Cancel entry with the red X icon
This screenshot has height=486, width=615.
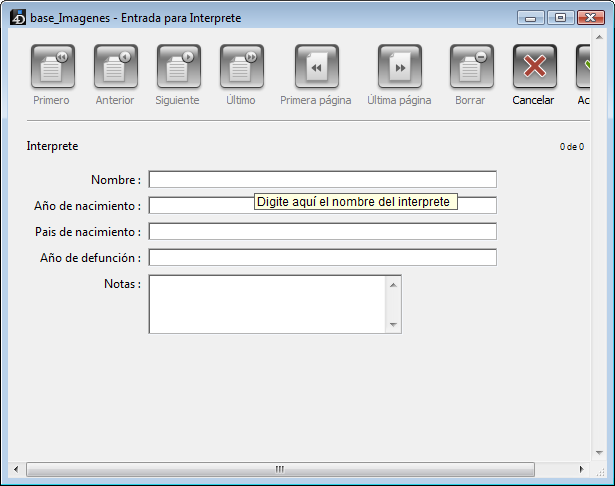coord(534,68)
